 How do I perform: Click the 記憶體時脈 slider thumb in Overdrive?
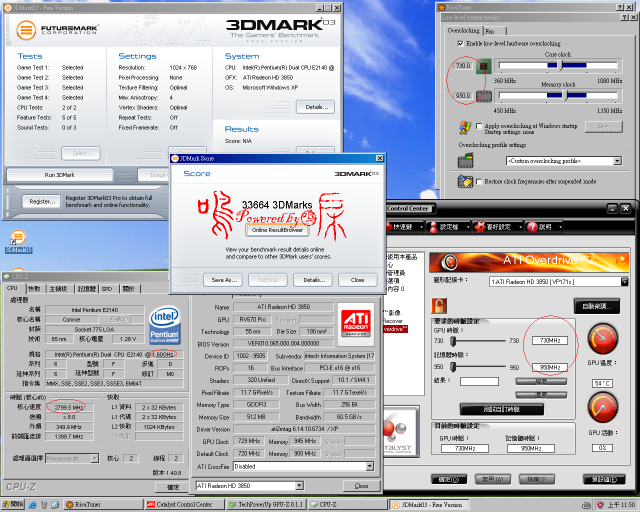pyautogui.click(x=453, y=367)
